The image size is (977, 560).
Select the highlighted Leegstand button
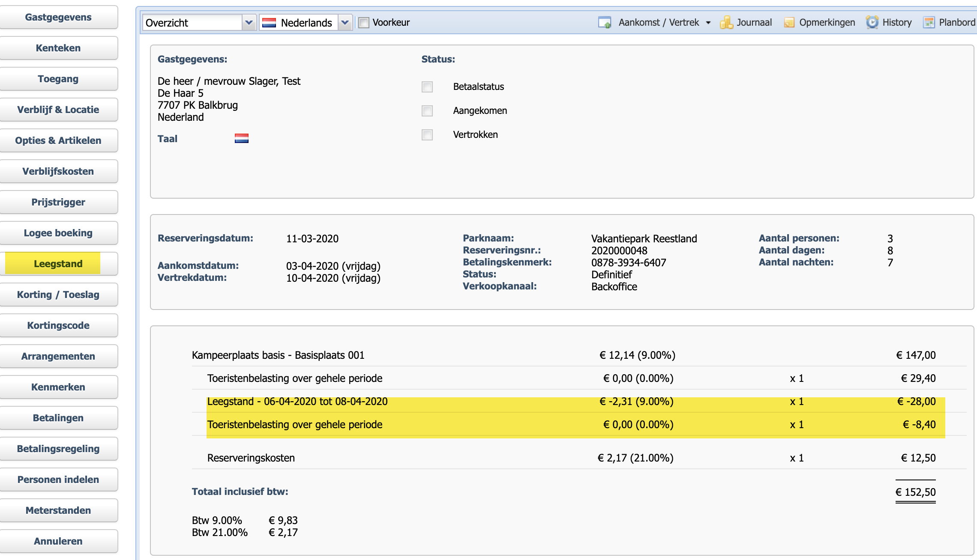coord(58,264)
